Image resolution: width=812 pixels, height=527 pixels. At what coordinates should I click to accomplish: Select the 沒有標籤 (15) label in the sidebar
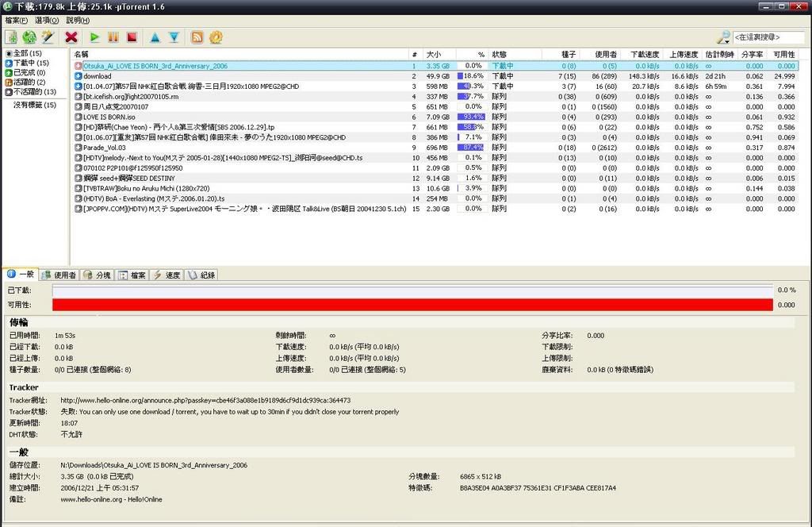[x=35, y=105]
